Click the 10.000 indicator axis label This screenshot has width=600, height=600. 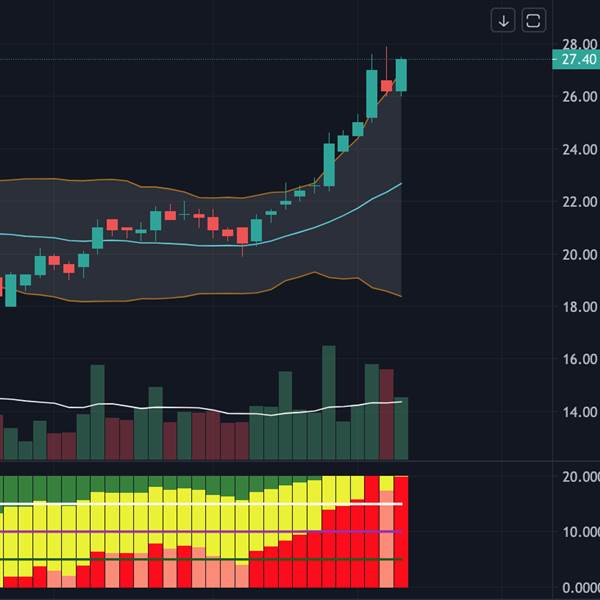(x=580, y=532)
